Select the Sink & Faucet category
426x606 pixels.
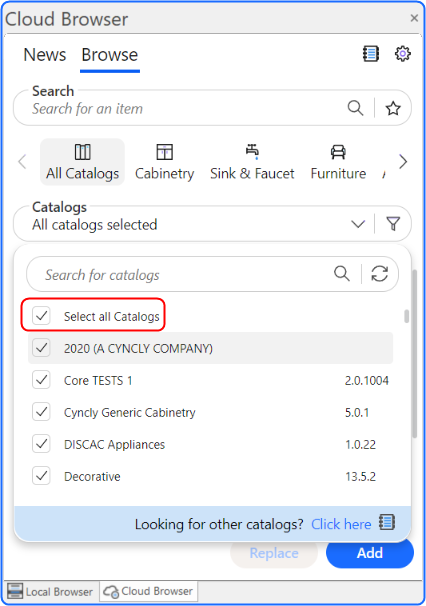coord(252,162)
